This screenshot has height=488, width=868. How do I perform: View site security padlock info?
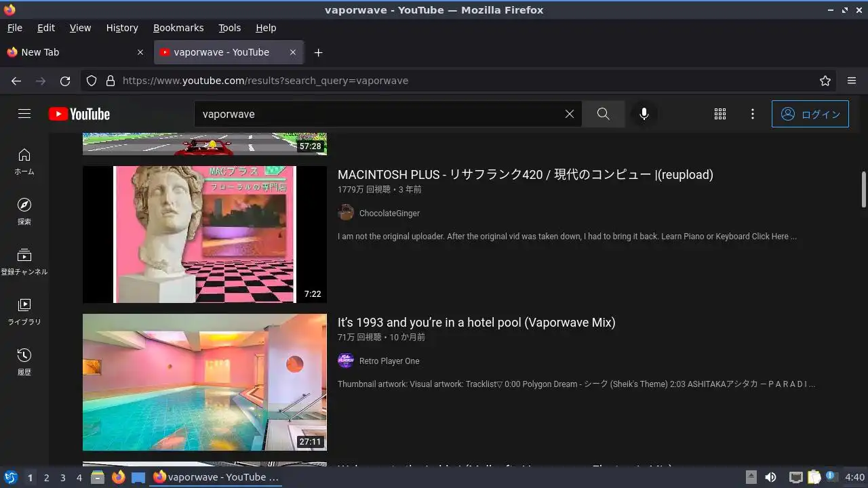coord(111,81)
